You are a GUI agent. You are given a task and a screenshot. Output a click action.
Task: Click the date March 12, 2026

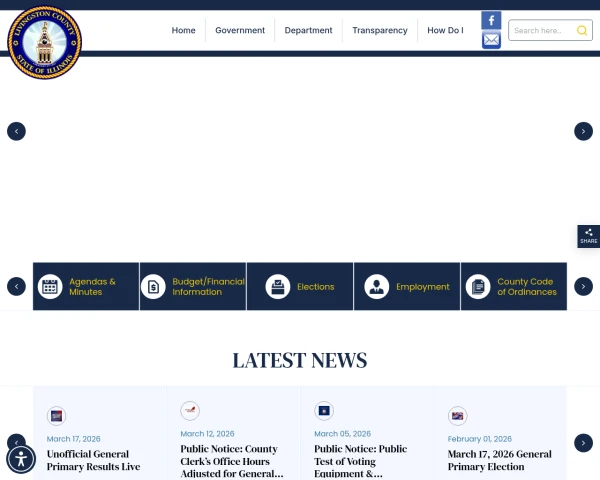pyautogui.click(x=207, y=434)
